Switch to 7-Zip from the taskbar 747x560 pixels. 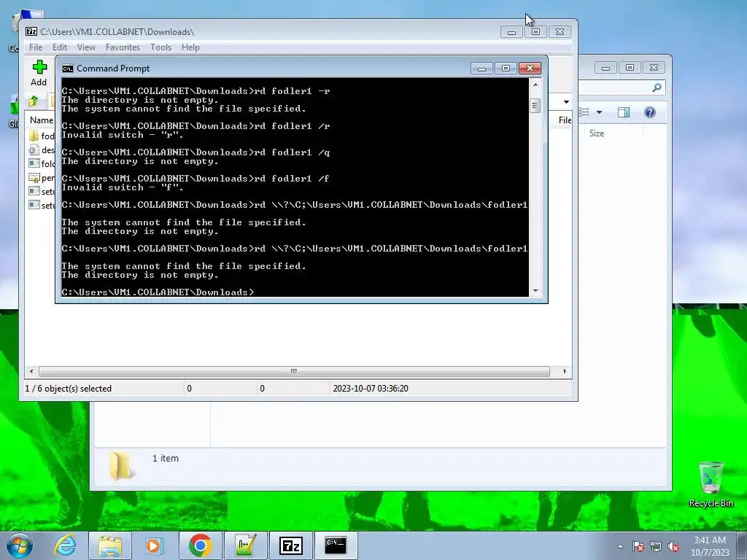pos(290,545)
